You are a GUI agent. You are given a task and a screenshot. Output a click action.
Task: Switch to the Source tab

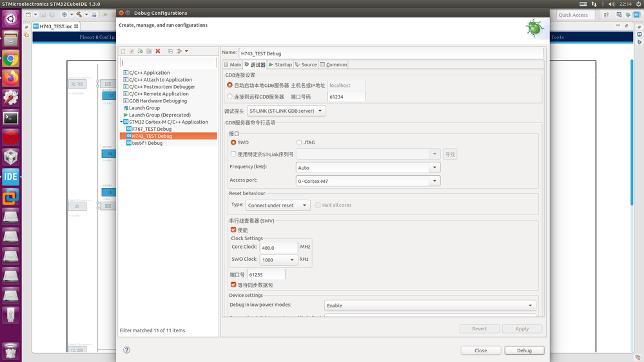[306, 64]
